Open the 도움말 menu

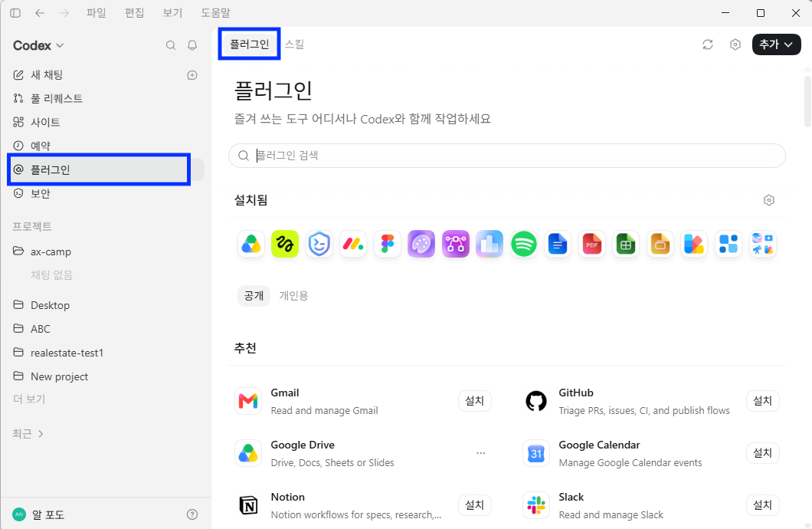tap(215, 13)
